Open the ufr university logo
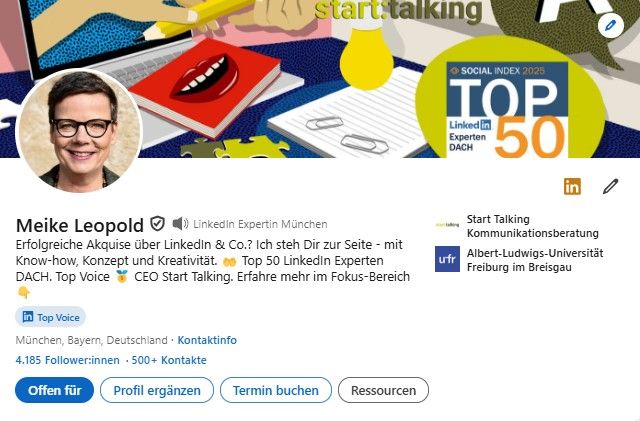640x421 pixels. click(447, 259)
